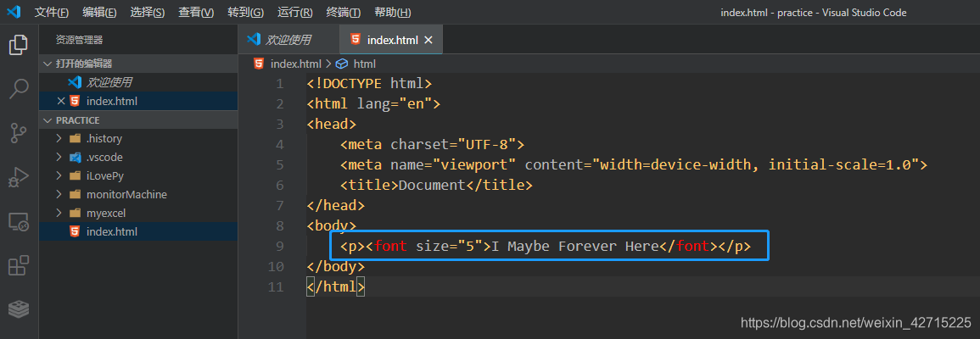Click the meta charset="UTF-8" line
980x339 pixels.
pyautogui.click(x=433, y=145)
